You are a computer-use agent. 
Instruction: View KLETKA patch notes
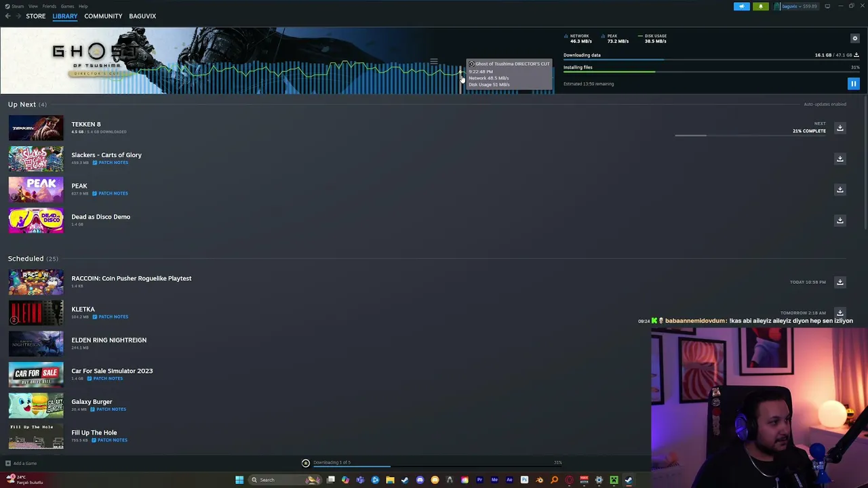pos(111,317)
